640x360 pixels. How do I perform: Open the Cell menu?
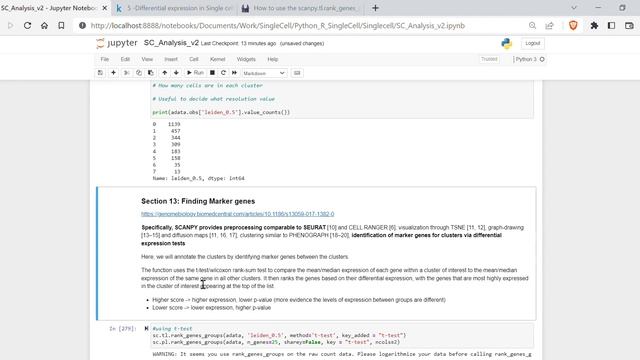[x=193, y=59]
